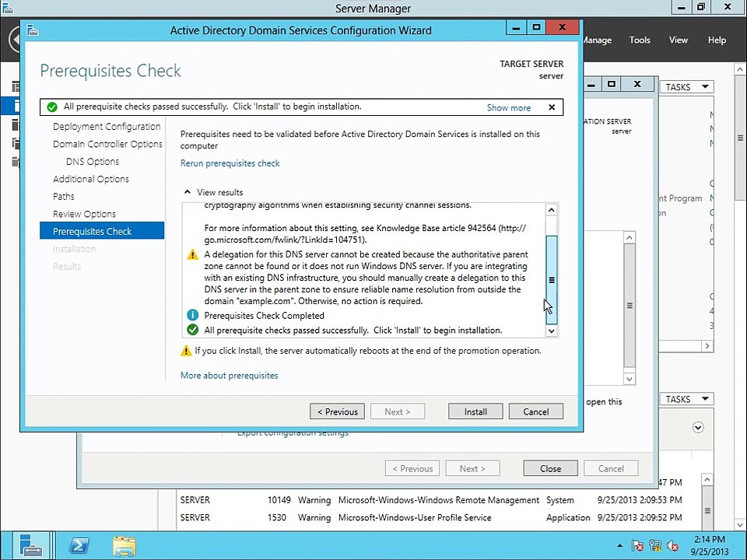Click the background wizard's scroll-up arrow

point(630,237)
